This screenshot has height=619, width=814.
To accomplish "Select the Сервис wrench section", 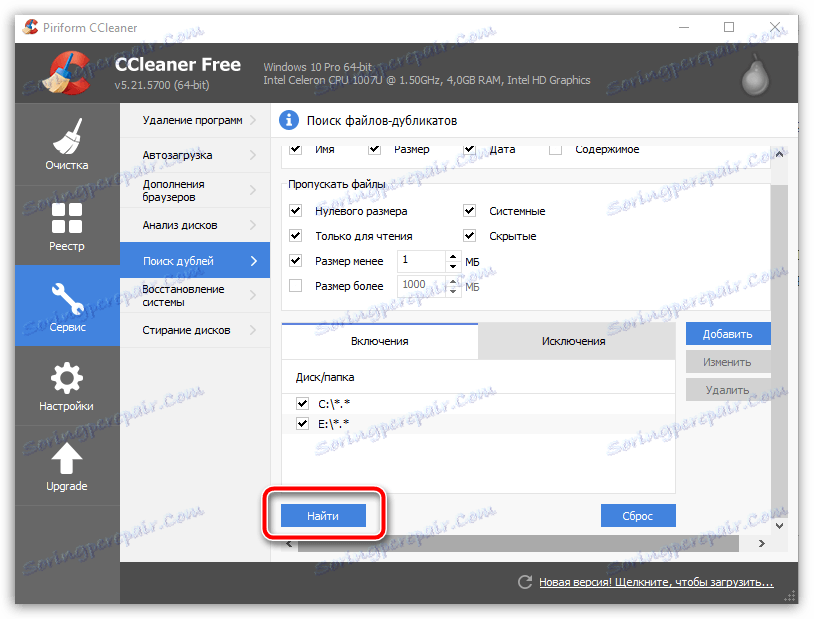I will [x=67, y=305].
